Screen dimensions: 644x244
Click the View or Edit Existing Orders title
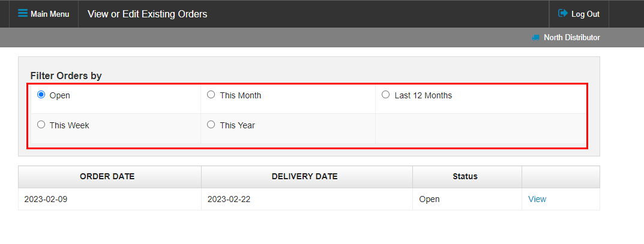point(147,14)
